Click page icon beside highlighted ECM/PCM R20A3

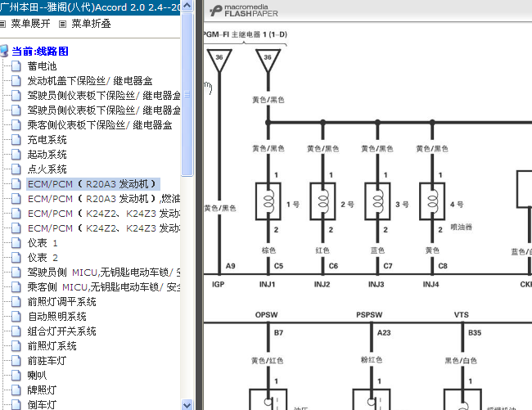[x=16, y=184]
